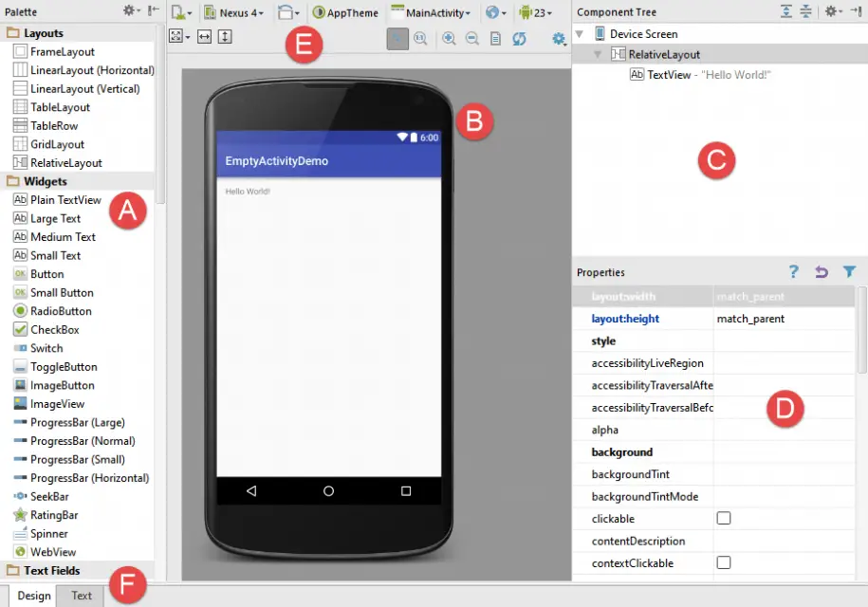This screenshot has height=607, width=868.
Task: Click the Zoom Out magnifier icon
Action: tap(471, 39)
